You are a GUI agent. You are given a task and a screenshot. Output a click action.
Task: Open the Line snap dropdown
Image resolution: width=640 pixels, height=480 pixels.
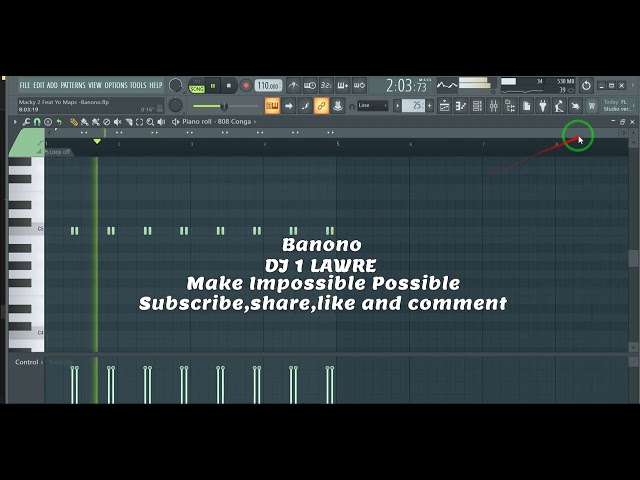click(x=372, y=106)
